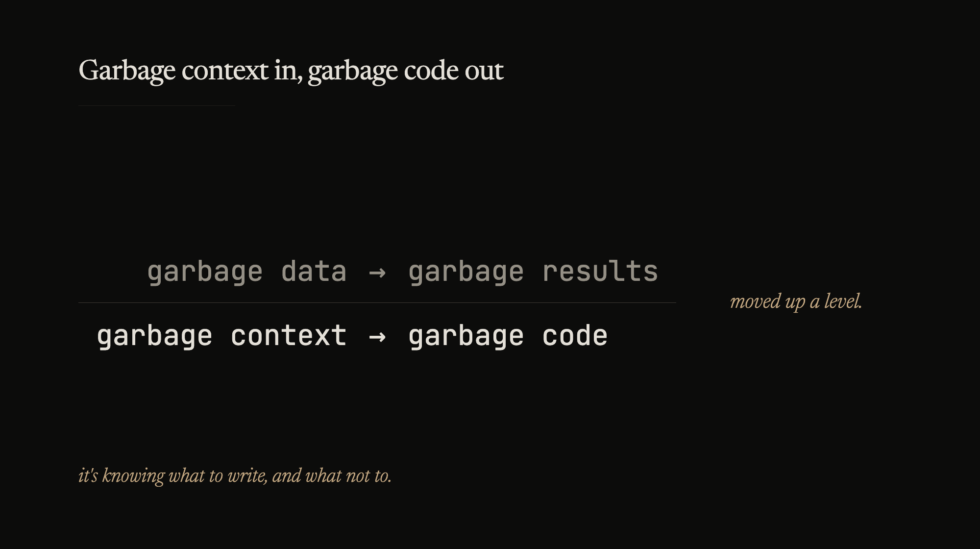Click the caption 'it's knowing what to write'

(x=235, y=475)
